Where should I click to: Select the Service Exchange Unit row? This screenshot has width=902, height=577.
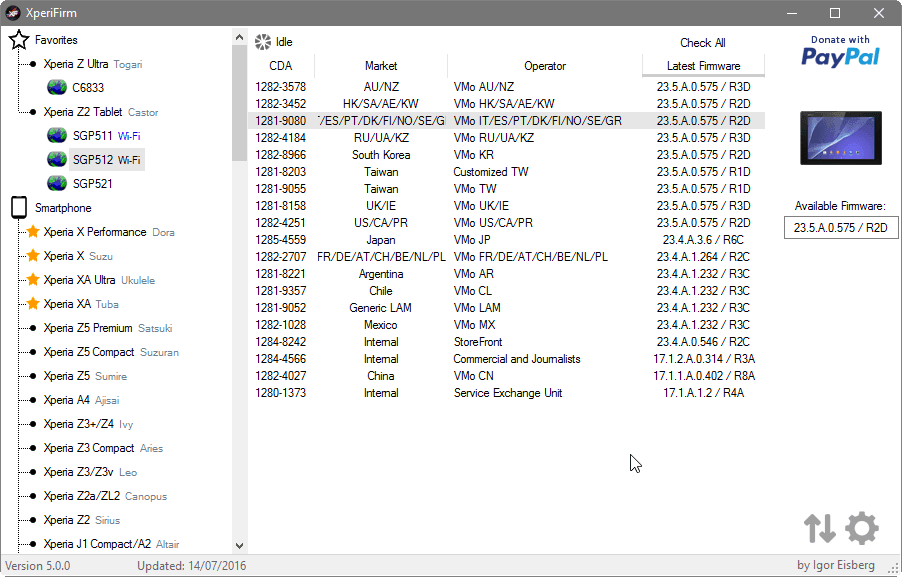tap(506, 393)
